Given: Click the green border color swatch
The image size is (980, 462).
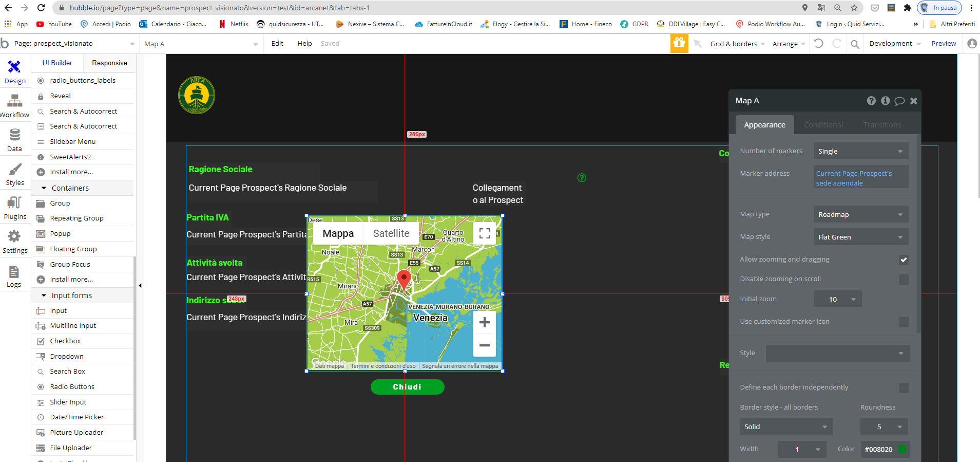Looking at the screenshot, I should [x=902, y=449].
